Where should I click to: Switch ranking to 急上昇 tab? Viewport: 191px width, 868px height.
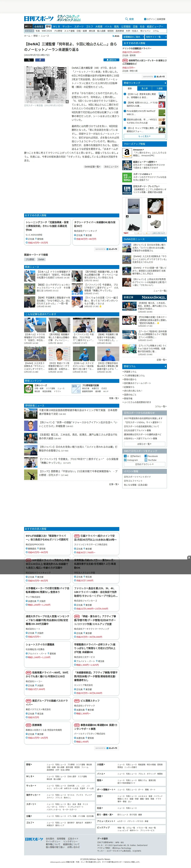pyautogui.click(x=145, y=88)
